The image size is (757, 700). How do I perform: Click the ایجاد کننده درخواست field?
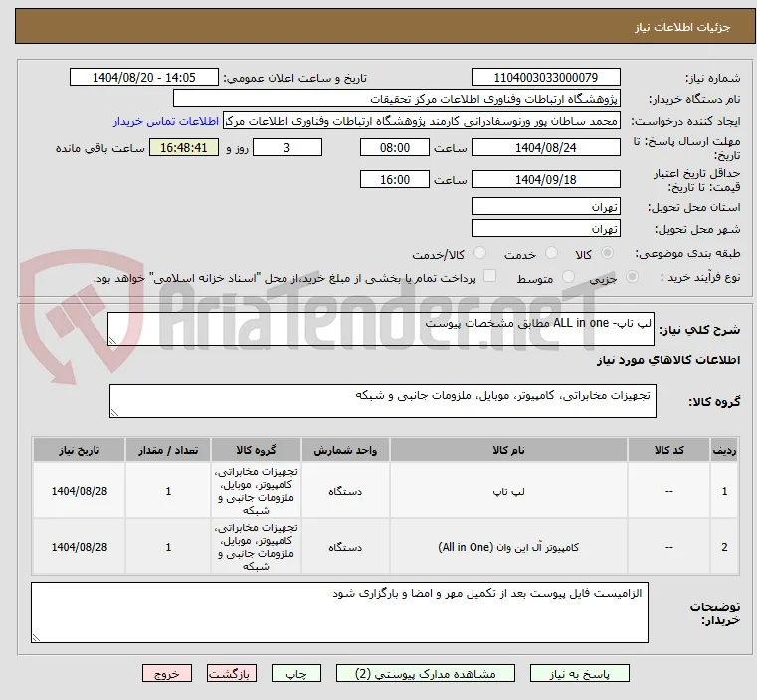coord(421,121)
